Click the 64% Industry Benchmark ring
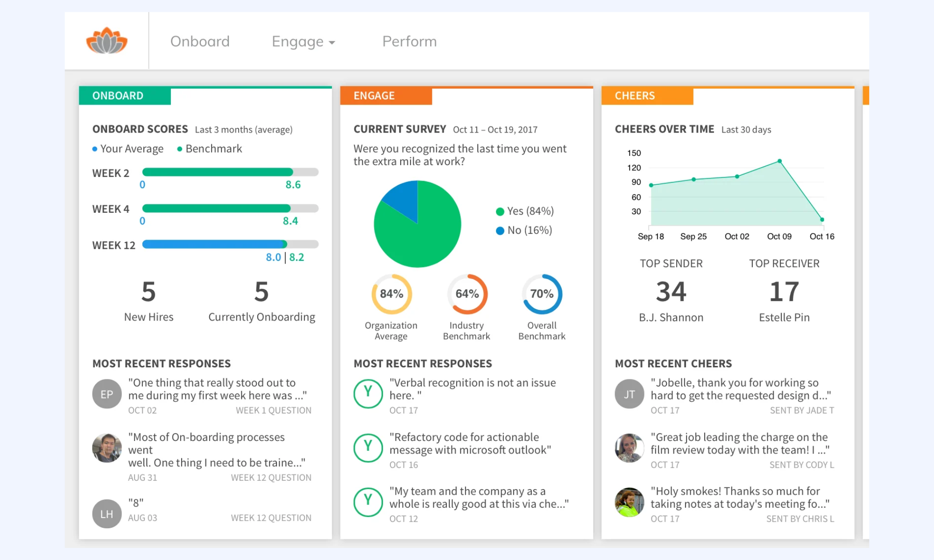The width and height of the screenshot is (934, 560). point(467,294)
